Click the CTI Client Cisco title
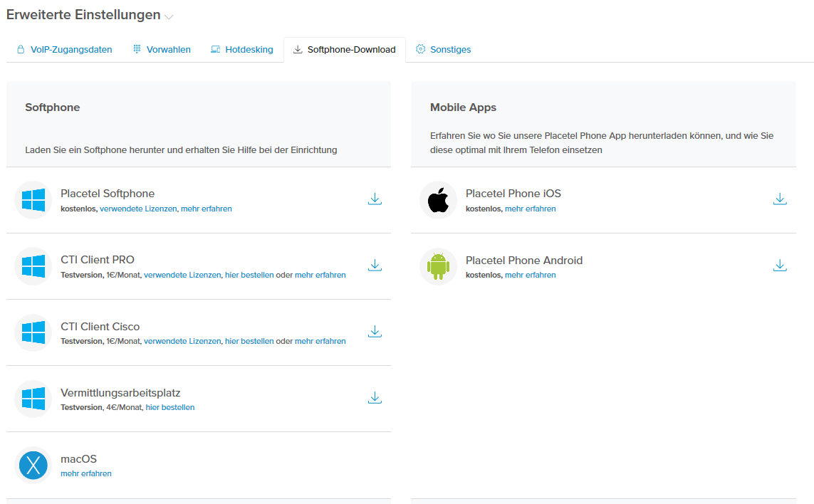The height and width of the screenshot is (504, 814). pyautogui.click(x=100, y=327)
